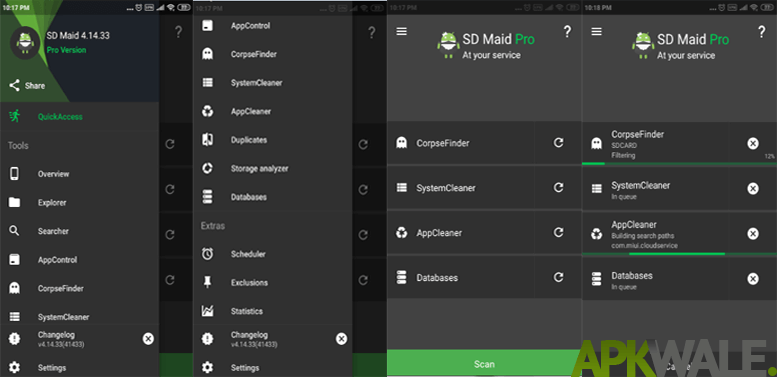Cancel the CorpseFinder task showing Filtering
Viewport: 777px width, 377px height.
(x=753, y=144)
